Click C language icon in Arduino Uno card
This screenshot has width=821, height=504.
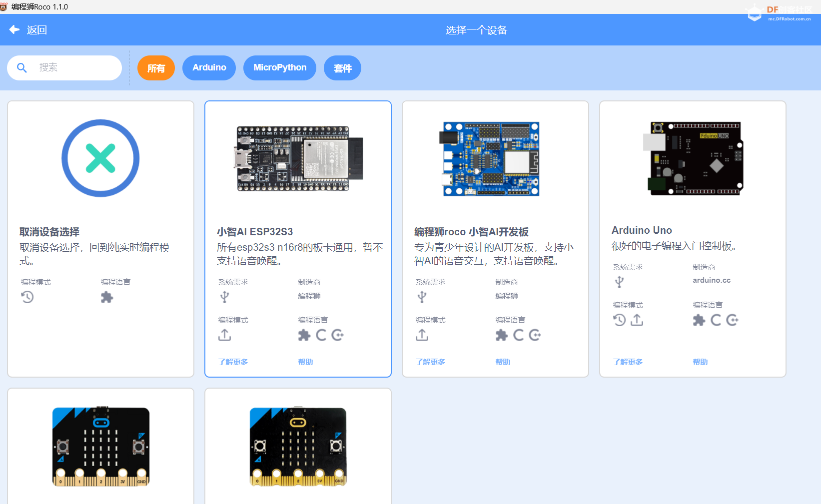coord(716,320)
